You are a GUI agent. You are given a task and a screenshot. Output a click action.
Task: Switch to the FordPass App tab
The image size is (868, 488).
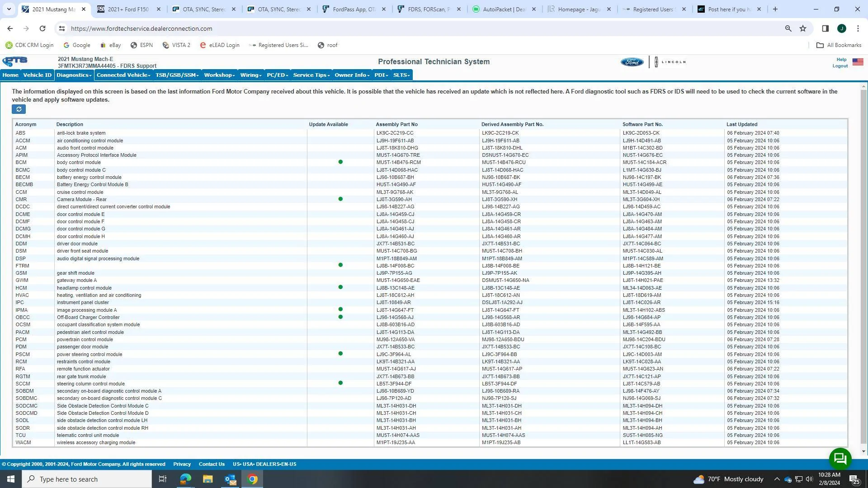(354, 9)
